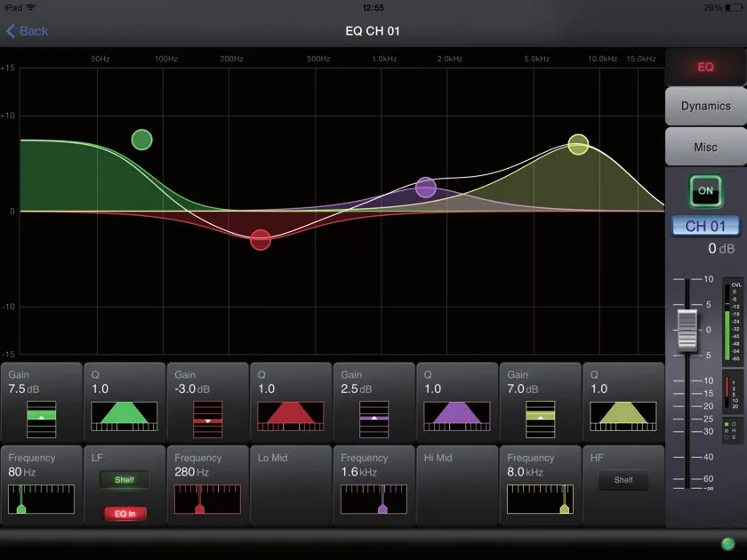Tap the green LF Q shape icon
This screenshot has height=560, width=747.
124,416
